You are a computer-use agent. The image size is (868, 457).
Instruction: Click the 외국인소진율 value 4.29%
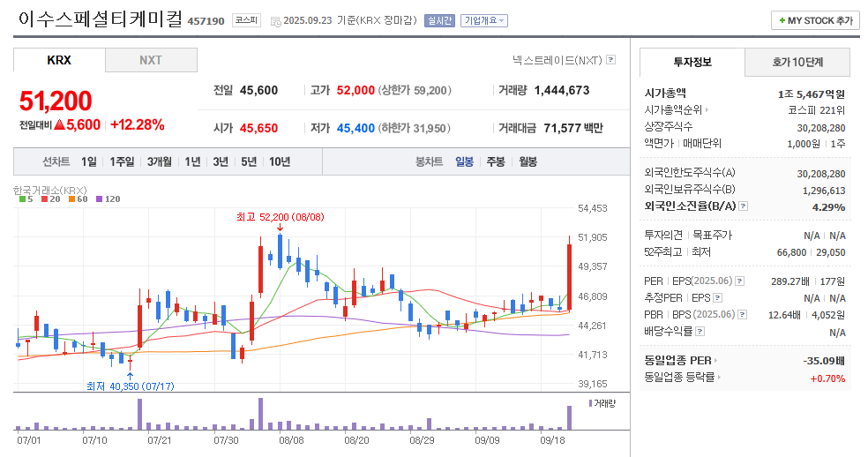828,207
